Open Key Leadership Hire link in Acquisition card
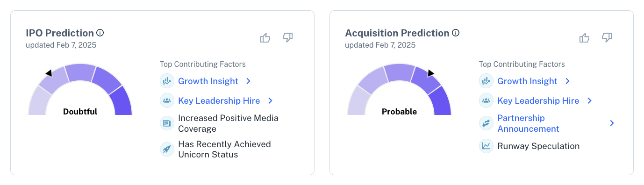 pos(538,101)
